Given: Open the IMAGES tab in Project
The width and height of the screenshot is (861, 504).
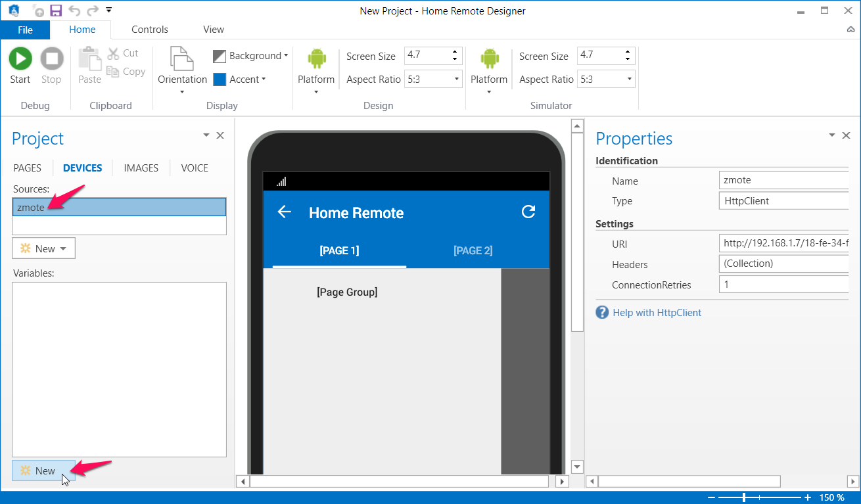Looking at the screenshot, I should [x=141, y=168].
